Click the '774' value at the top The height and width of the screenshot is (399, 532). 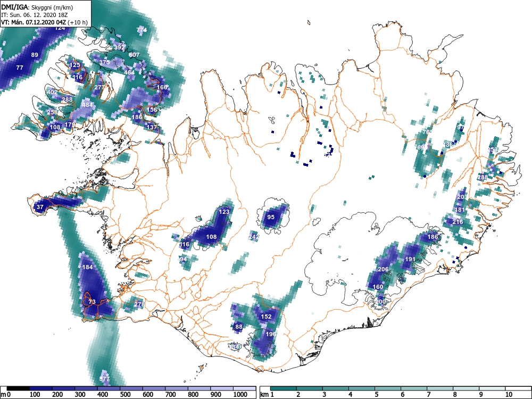pos(142,30)
